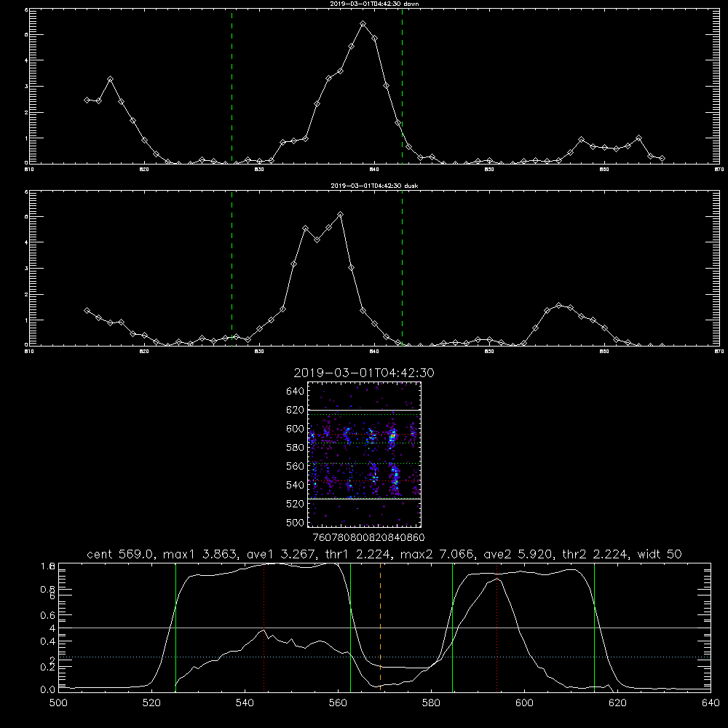Click the "640" x-axis label of bottom plot

[711, 703]
